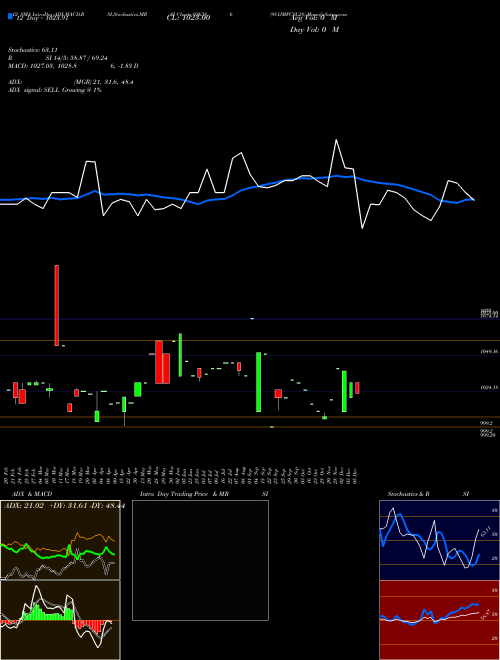Click the tallest red candlestick in March
Image resolution: width=500 pixels, height=660 pixels.
(x=57, y=305)
